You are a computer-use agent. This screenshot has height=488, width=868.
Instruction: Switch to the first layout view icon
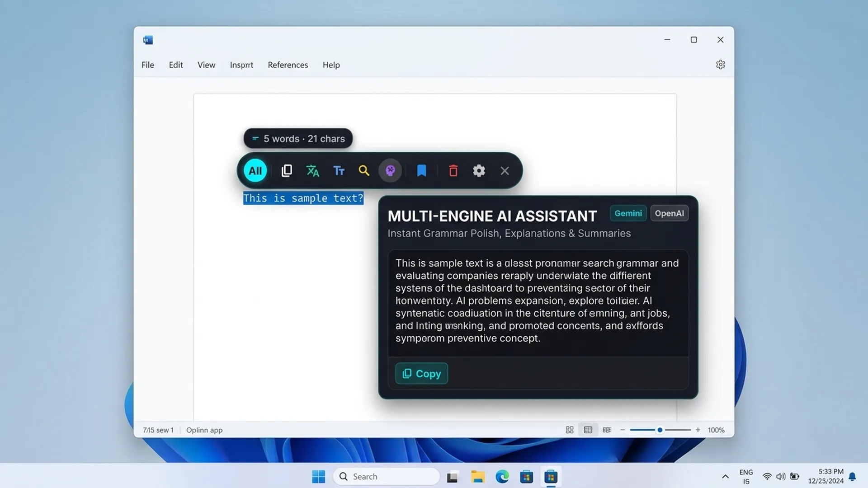click(570, 430)
